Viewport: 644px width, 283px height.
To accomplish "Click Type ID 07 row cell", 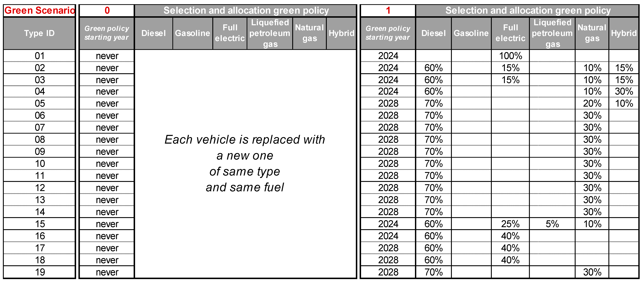I will [40, 127].
